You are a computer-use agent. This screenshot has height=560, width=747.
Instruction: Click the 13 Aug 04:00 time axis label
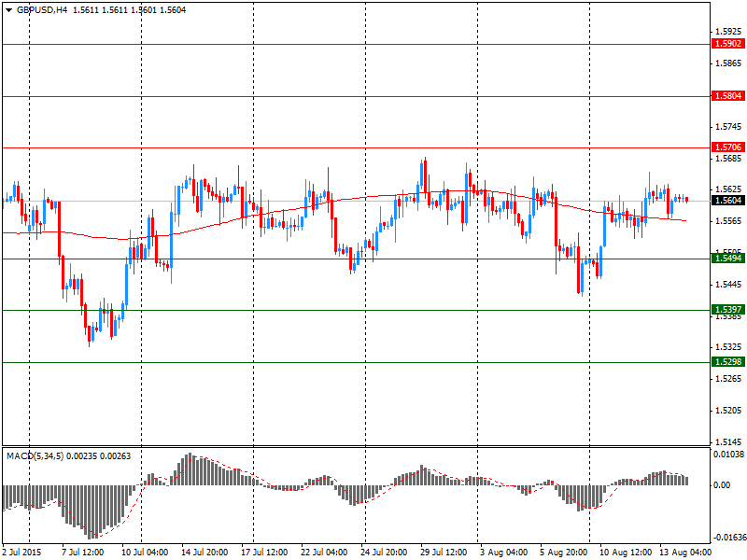685,553
